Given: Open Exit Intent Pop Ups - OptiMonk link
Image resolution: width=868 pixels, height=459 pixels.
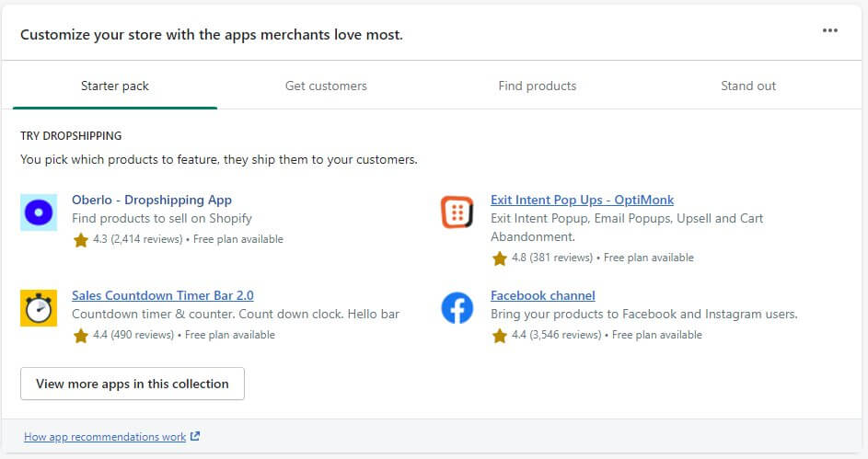Looking at the screenshot, I should (x=583, y=200).
